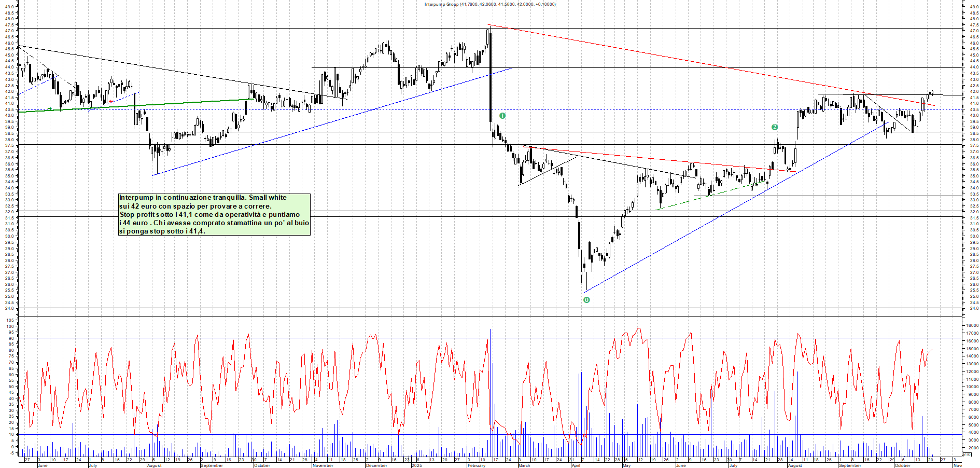This screenshot has width=980, height=468.
Task: Click the small red left-pointing arrow annotation
Action: click(x=111, y=101)
